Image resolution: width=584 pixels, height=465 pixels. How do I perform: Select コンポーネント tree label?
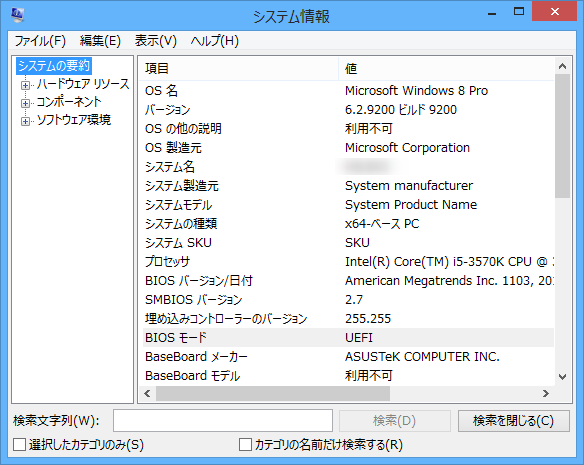tap(69, 102)
